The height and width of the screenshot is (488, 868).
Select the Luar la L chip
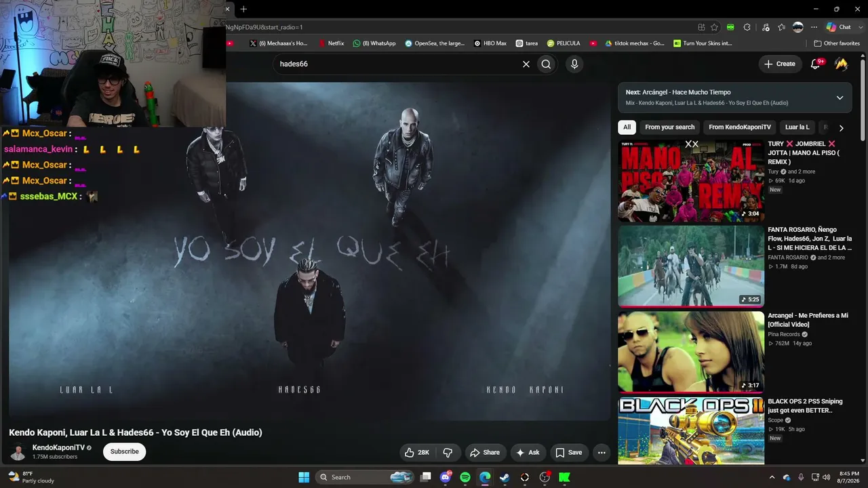[x=797, y=127]
